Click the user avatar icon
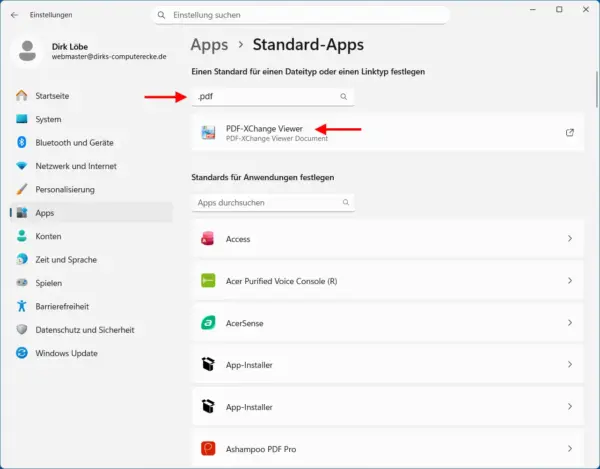Screen dimensions: 600x469 click(x=27, y=51)
